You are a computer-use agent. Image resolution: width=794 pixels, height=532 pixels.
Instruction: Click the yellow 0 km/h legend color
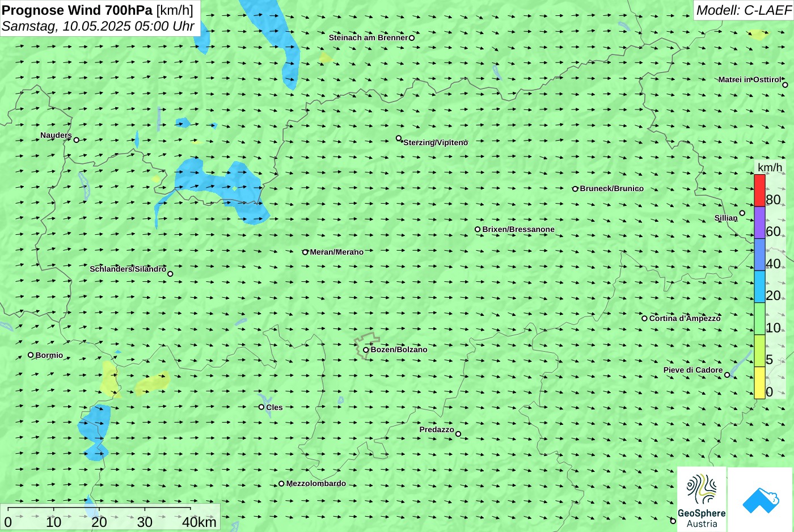pyautogui.click(x=759, y=383)
